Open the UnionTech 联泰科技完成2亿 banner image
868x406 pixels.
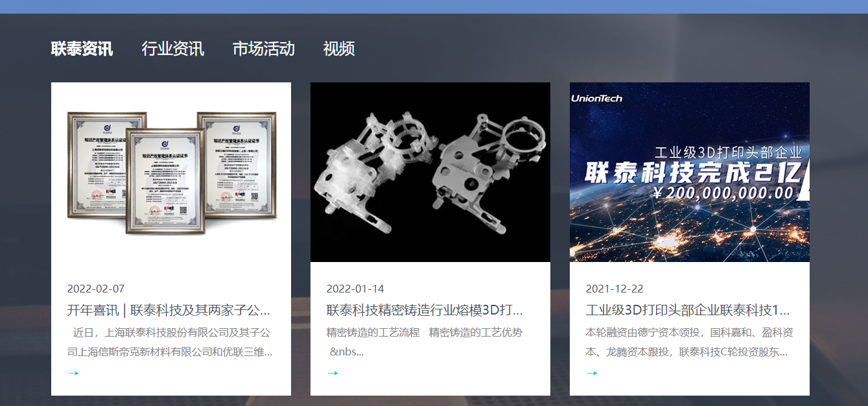tap(690, 172)
